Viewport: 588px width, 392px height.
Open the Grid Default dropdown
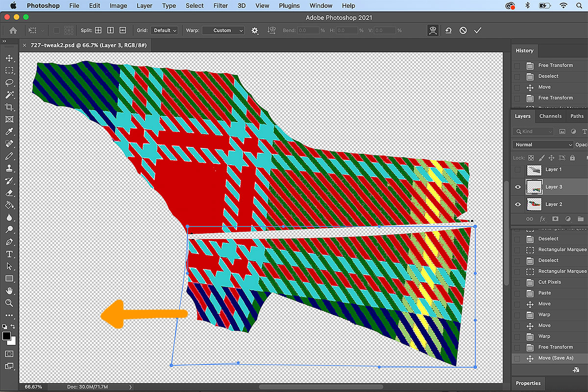(x=164, y=30)
